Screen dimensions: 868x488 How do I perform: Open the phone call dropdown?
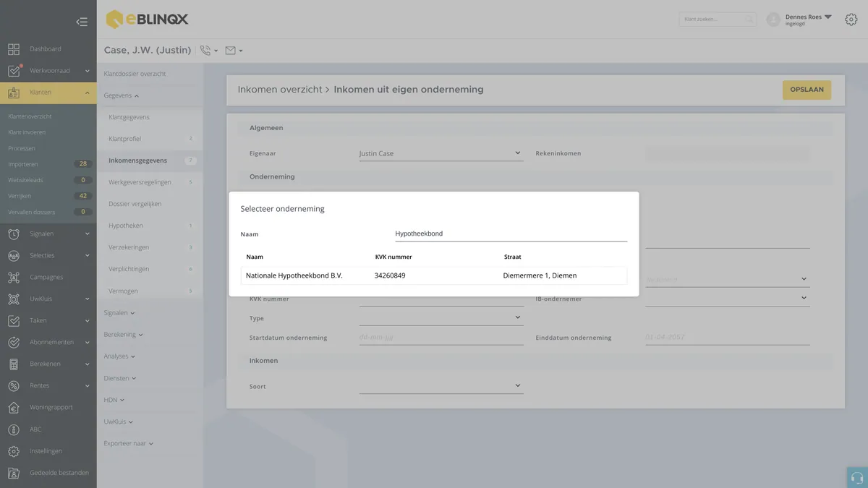coord(209,51)
